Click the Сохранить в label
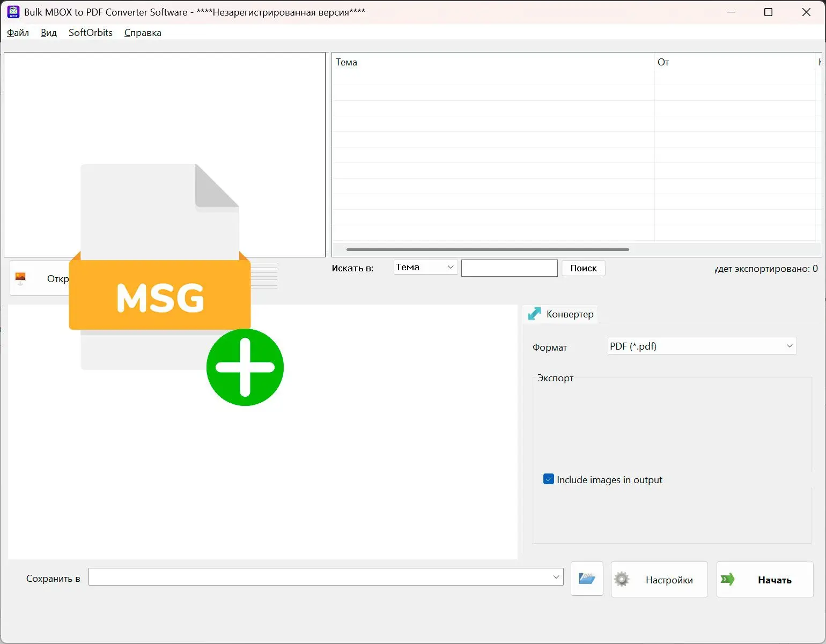The width and height of the screenshot is (826, 644). click(53, 579)
